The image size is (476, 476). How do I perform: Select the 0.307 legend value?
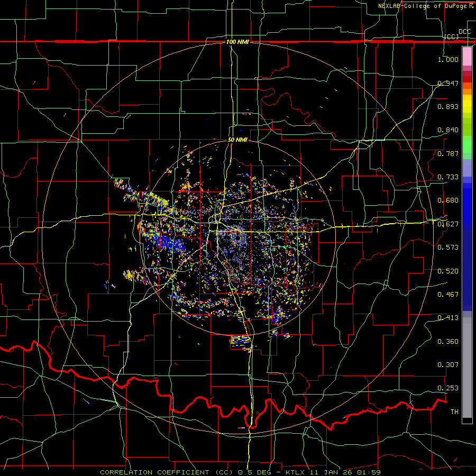coord(448,365)
